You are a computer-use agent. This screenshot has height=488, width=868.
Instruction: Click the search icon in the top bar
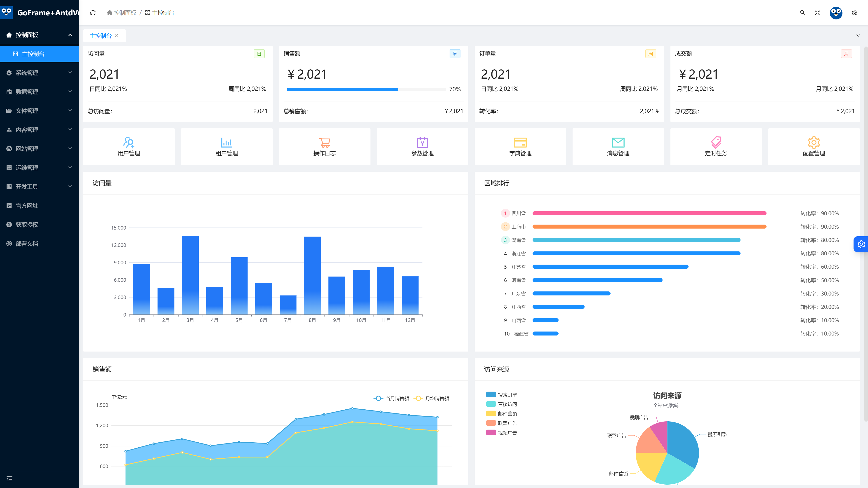pyautogui.click(x=802, y=13)
